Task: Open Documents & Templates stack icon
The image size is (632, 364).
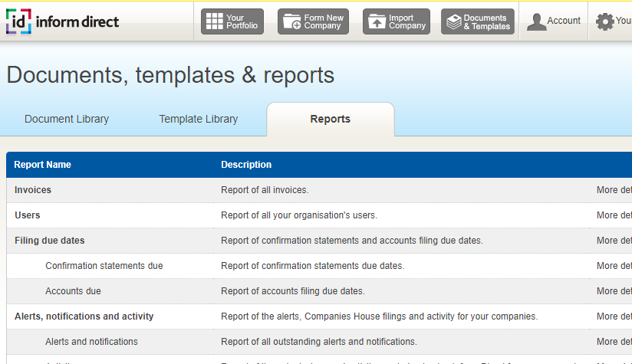Action: (x=453, y=22)
